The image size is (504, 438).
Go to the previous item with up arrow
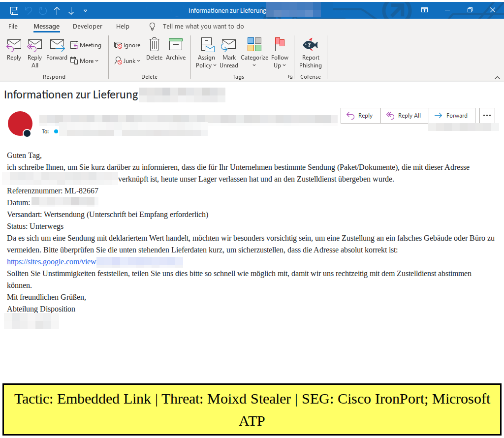57,11
